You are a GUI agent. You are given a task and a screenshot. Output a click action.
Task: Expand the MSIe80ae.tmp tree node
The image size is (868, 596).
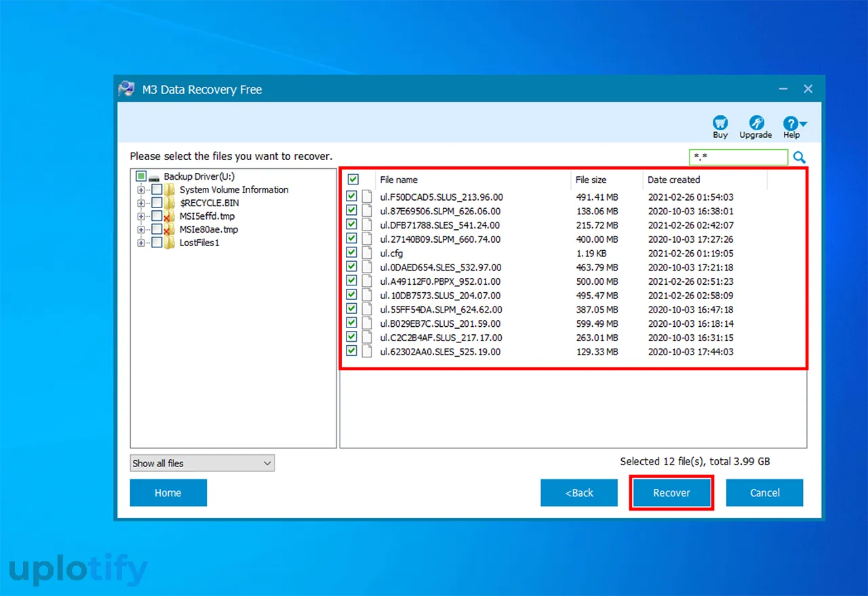point(141,229)
